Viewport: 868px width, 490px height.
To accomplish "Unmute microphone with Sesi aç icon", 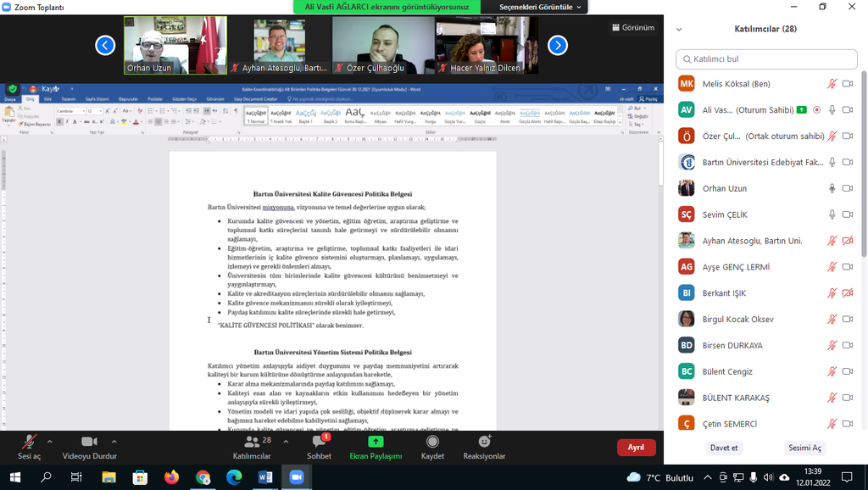I will click(x=30, y=442).
